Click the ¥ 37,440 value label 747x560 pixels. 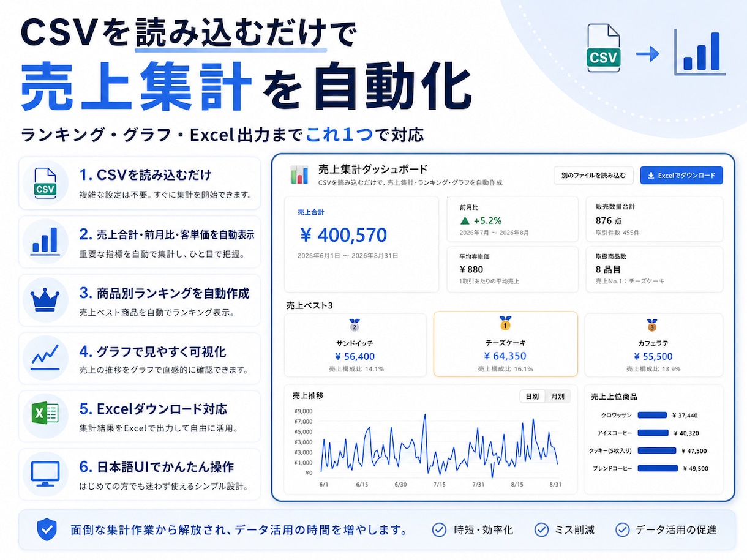tap(685, 416)
